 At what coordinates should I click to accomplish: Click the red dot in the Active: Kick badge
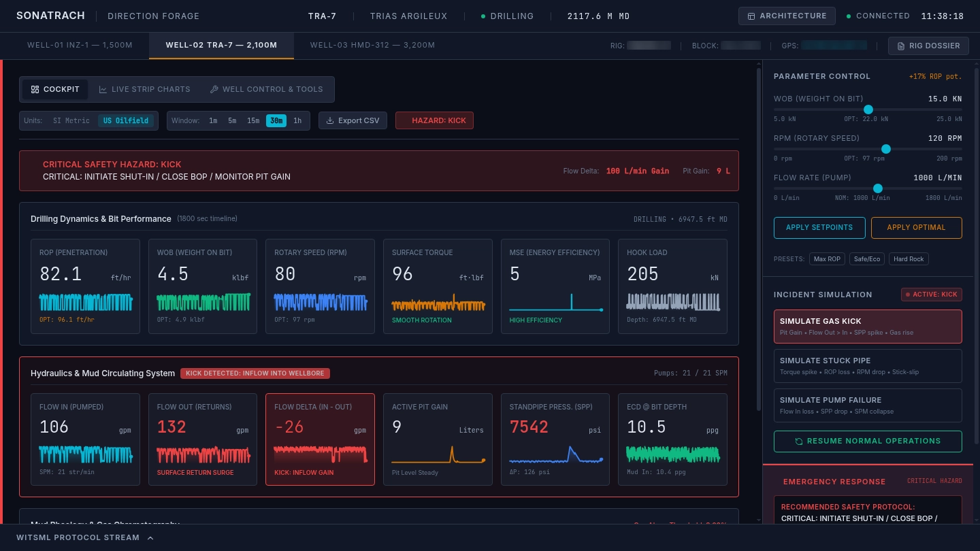908,295
